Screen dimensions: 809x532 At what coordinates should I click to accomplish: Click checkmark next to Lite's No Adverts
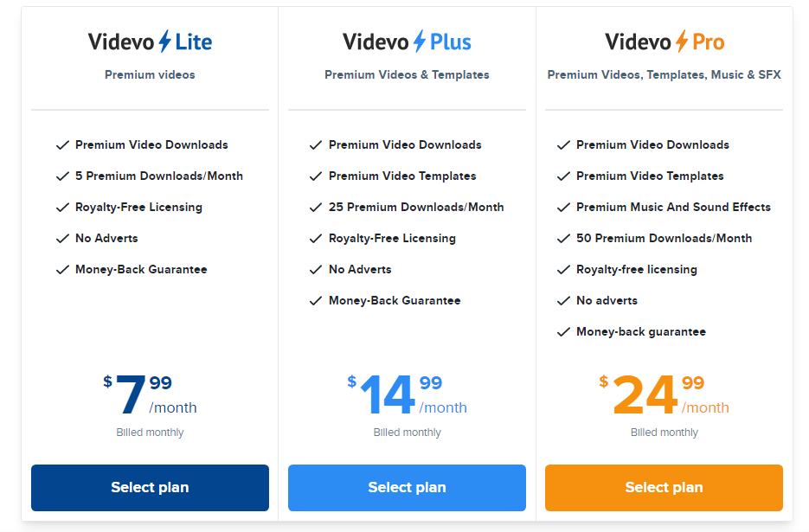[62, 239]
